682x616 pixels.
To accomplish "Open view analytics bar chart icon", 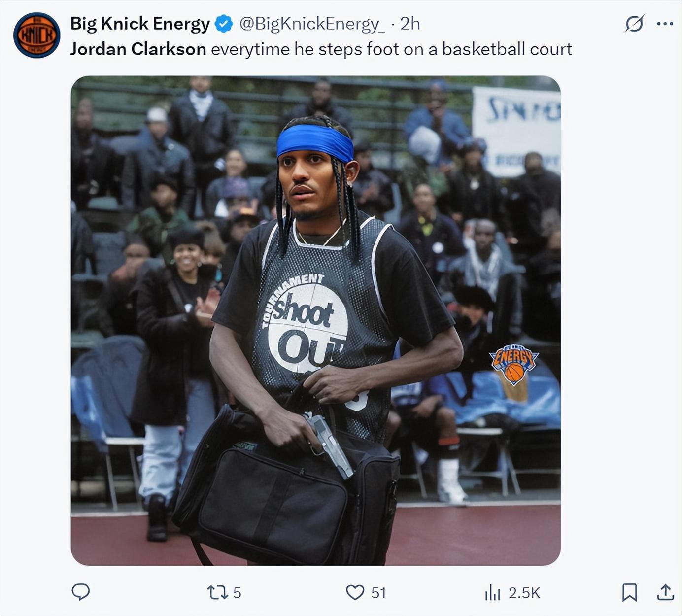I will tap(493, 592).
